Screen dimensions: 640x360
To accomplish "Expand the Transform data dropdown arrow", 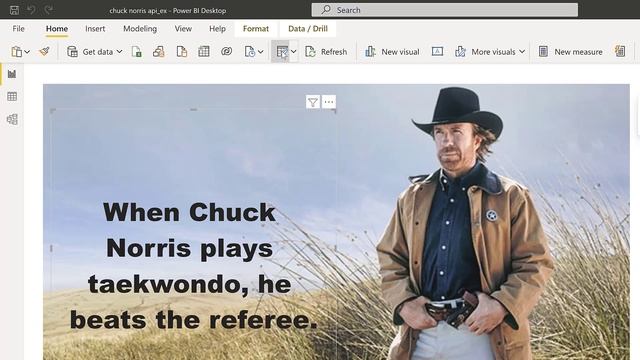I will 293,52.
